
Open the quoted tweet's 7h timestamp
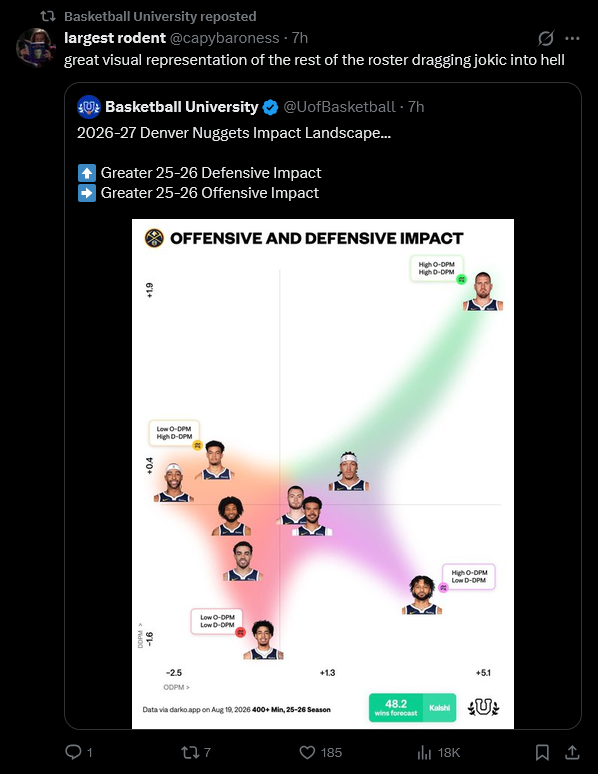click(x=416, y=107)
